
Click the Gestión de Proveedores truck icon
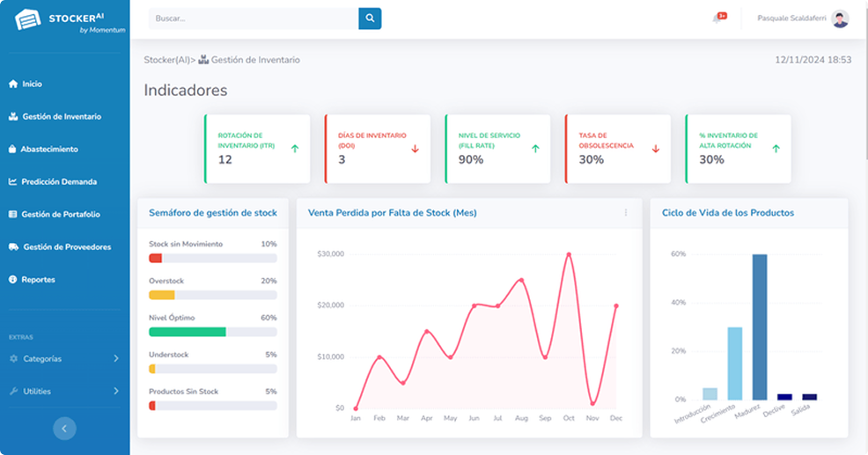(x=12, y=247)
